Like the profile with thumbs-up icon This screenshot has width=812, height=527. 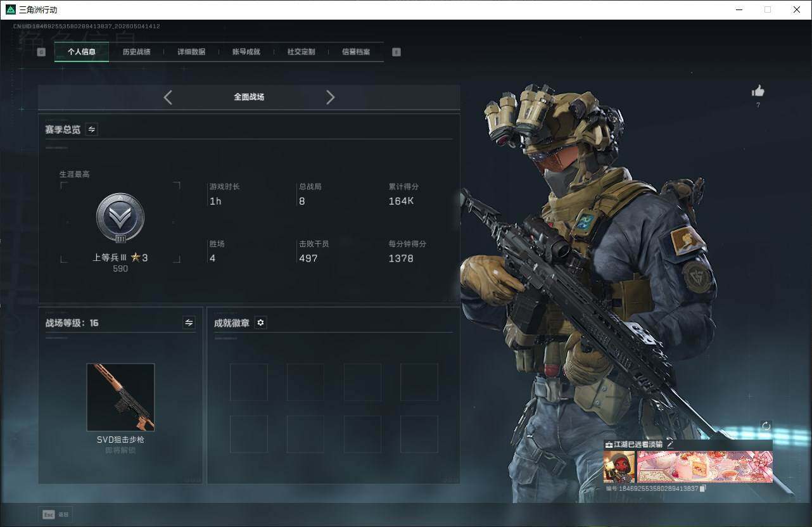click(x=758, y=91)
